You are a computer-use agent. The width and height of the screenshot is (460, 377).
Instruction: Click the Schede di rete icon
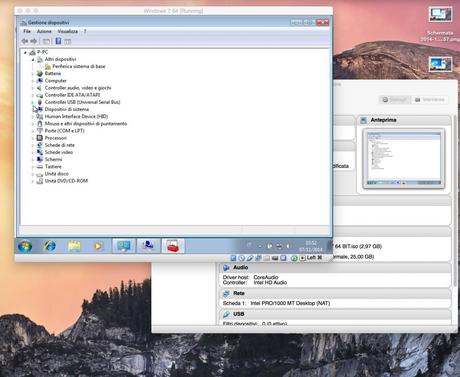coord(40,145)
